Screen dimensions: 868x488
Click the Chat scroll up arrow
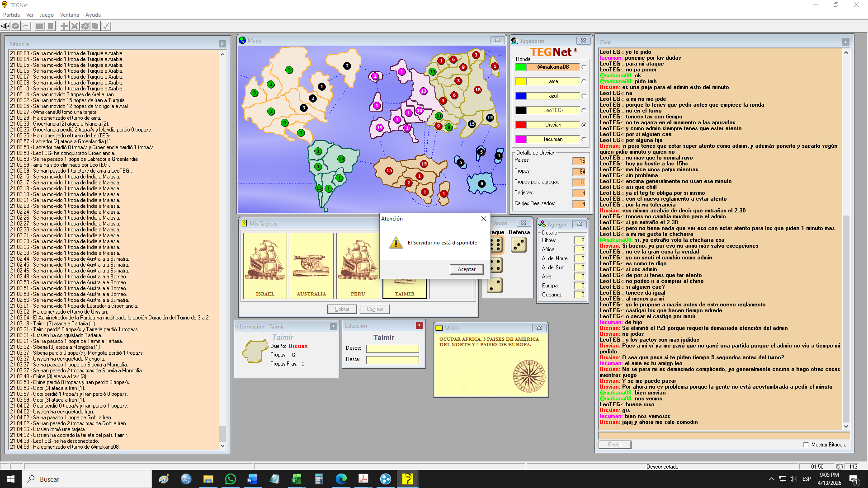point(846,52)
